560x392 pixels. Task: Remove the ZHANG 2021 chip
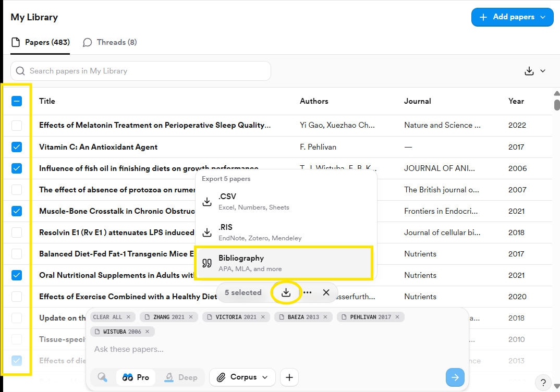coord(191,317)
